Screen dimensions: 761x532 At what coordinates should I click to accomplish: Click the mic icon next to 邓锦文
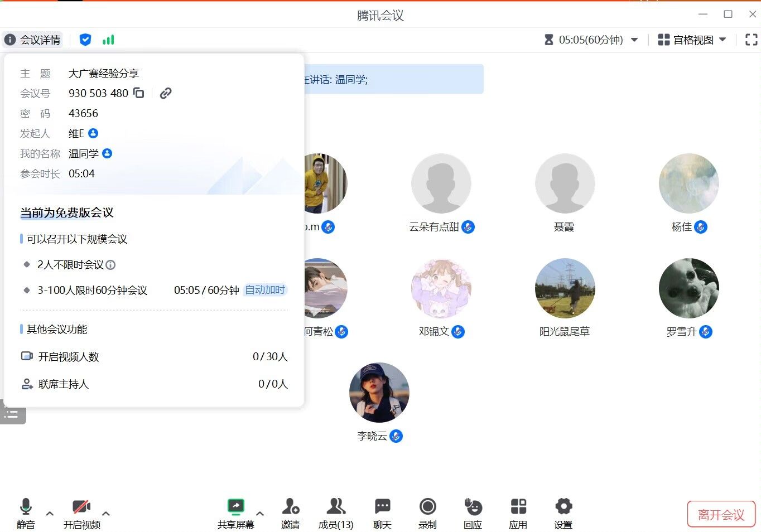pyautogui.click(x=458, y=332)
